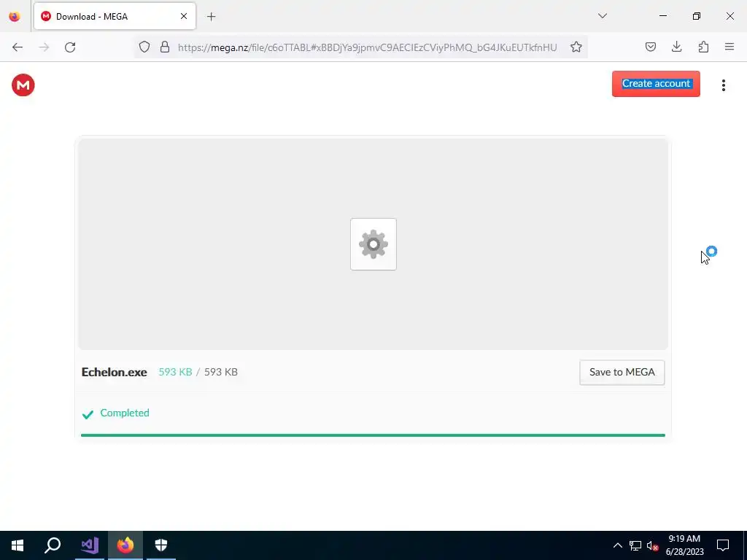This screenshot has height=560, width=747.
Task: Click the Firefox View icon
Action: click(x=15, y=17)
